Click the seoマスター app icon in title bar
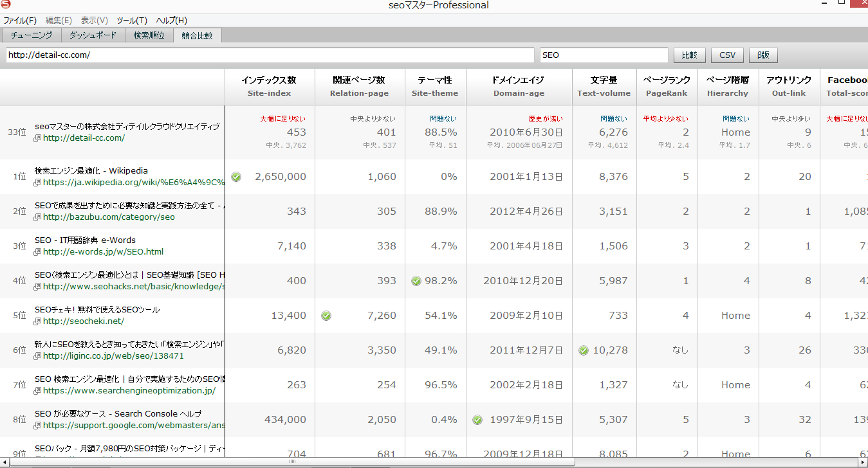The height and width of the screenshot is (468, 868). pyautogui.click(x=6, y=5)
